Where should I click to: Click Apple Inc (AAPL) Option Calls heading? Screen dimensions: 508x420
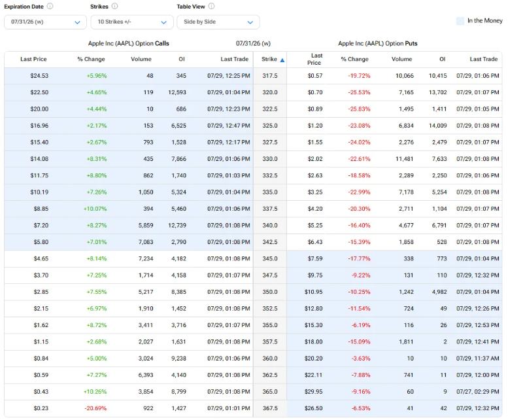point(129,43)
